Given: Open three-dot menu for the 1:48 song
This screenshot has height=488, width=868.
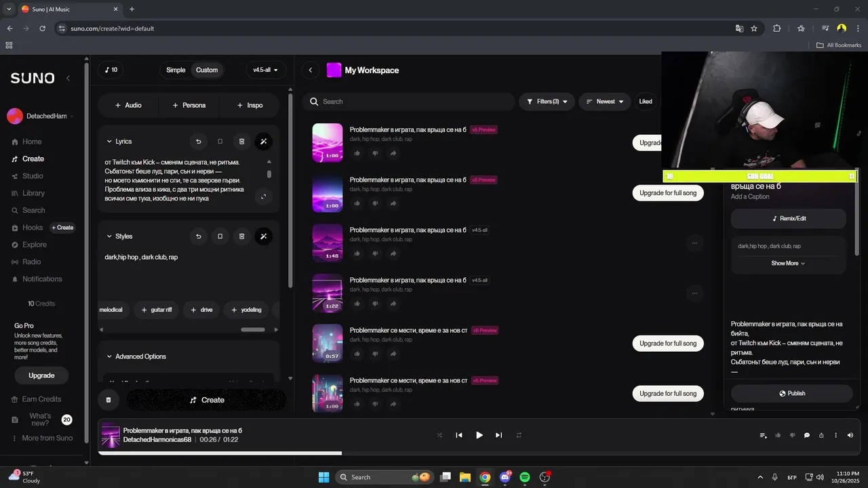Looking at the screenshot, I should coord(694,243).
